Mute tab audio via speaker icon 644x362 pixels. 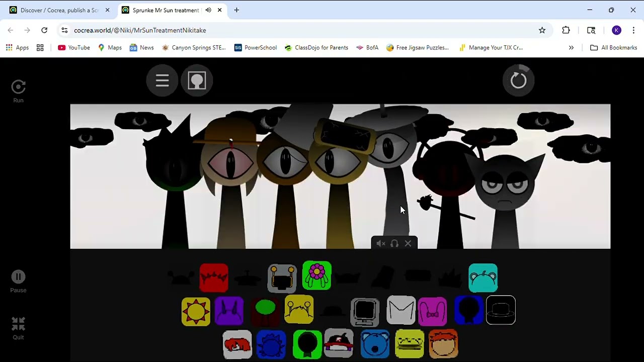(208, 10)
